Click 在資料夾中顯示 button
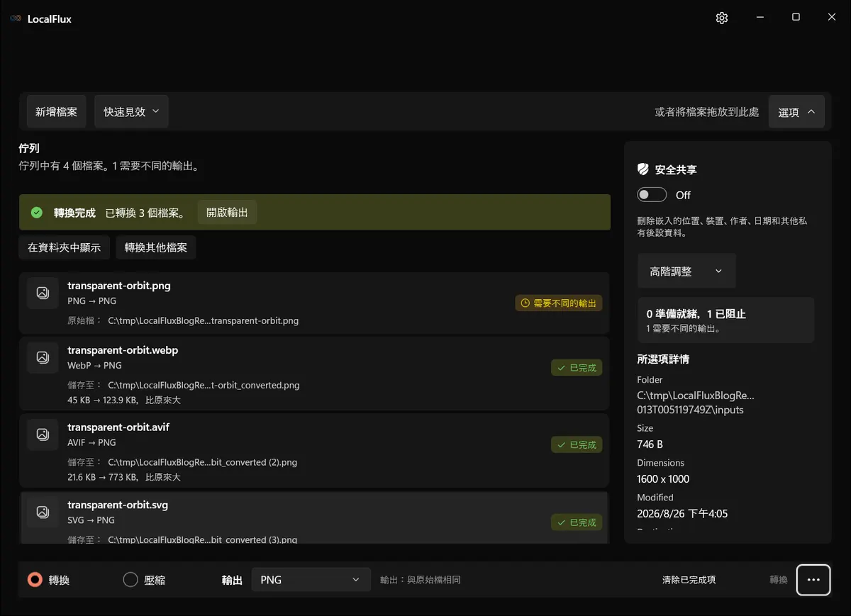The image size is (851, 616). [x=64, y=247]
